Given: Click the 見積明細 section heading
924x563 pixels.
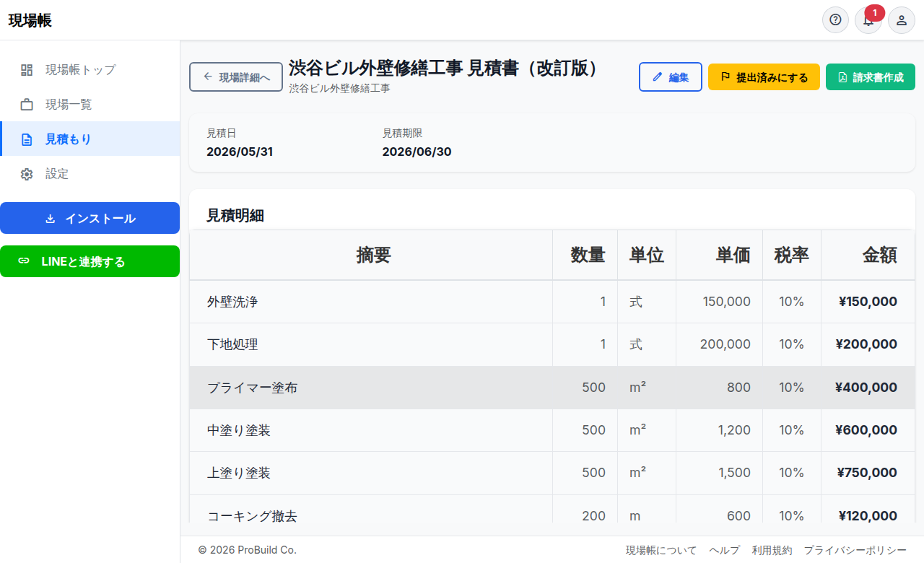Looking at the screenshot, I should pos(235,215).
